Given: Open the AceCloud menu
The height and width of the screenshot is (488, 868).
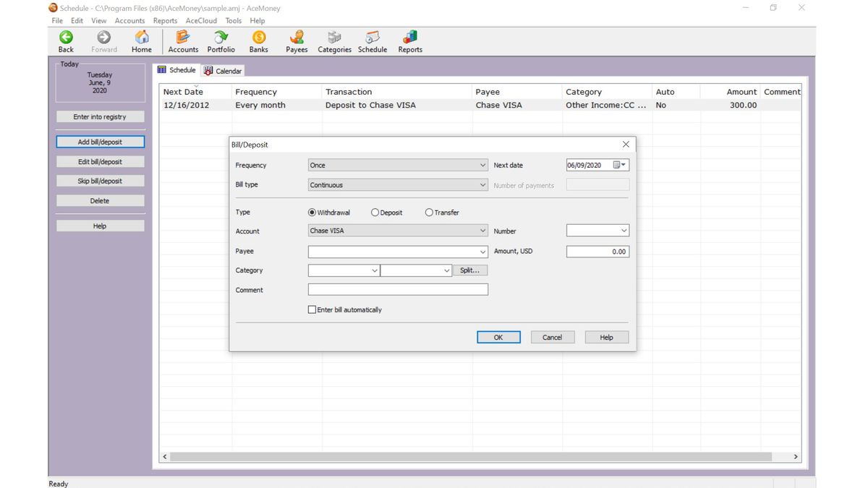Looking at the screenshot, I should (201, 21).
